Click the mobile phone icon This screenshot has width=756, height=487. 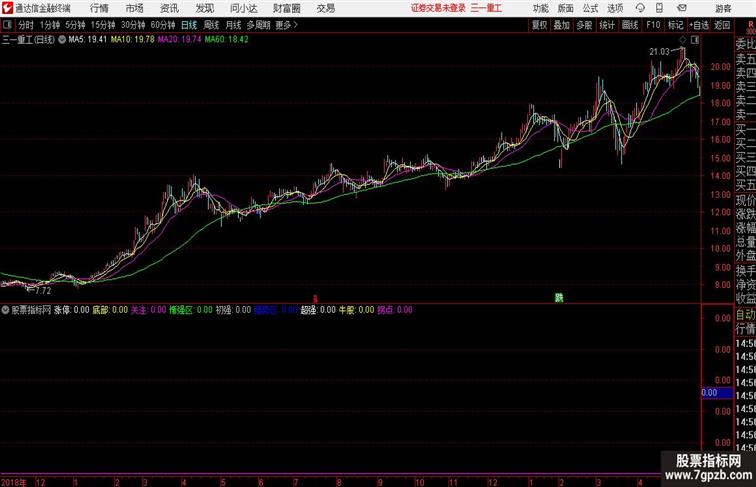click(659, 8)
